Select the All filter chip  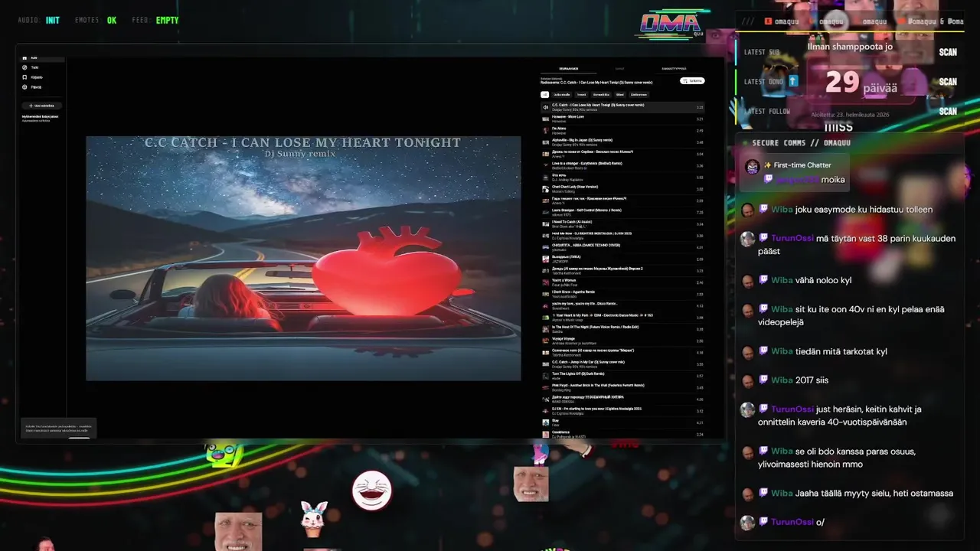[x=544, y=95]
